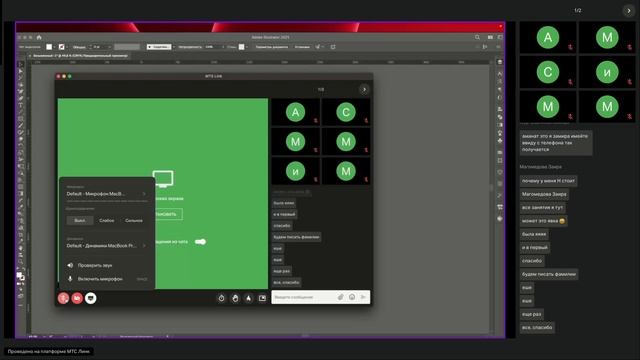The width and height of the screenshot is (640, 360).
Task: Click 'еще раз' message in outer chat panel
Action: pos(531,314)
